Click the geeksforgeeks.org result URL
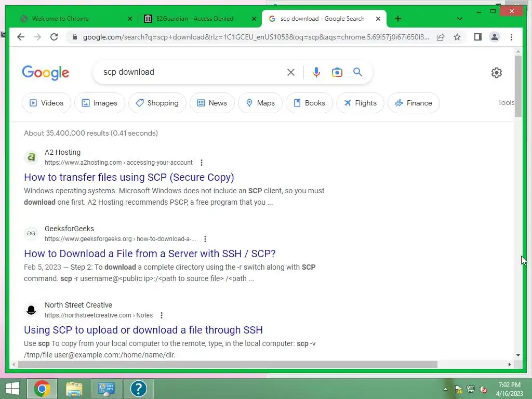 [121, 239]
